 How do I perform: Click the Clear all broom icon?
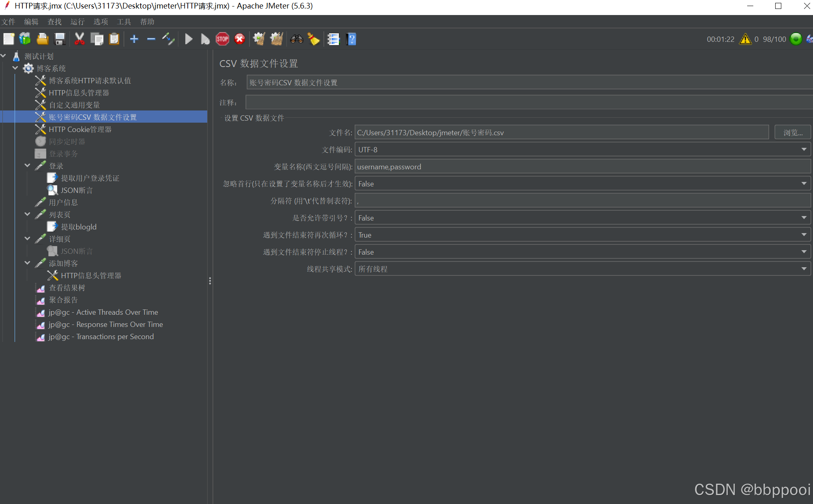(x=277, y=39)
